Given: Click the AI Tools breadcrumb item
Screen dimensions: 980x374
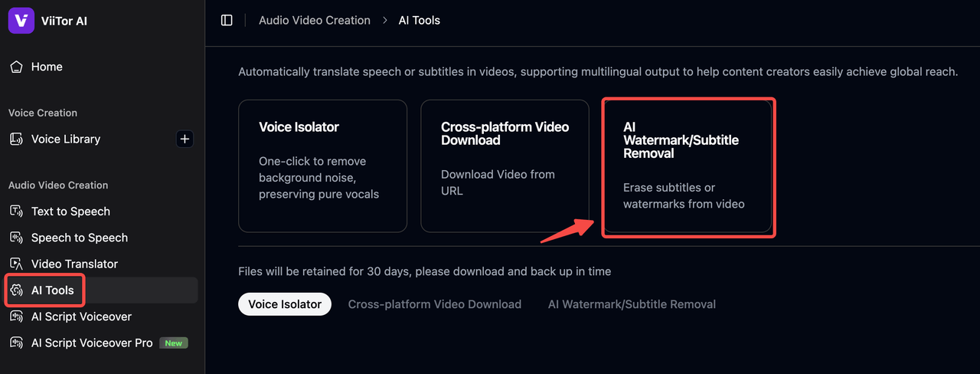Looking at the screenshot, I should [420, 21].
